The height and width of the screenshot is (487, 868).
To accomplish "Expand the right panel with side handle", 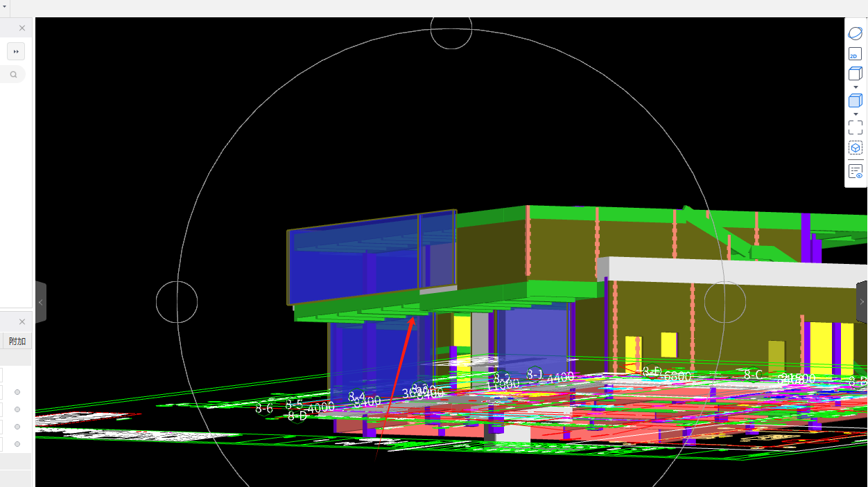I will 862,302.
